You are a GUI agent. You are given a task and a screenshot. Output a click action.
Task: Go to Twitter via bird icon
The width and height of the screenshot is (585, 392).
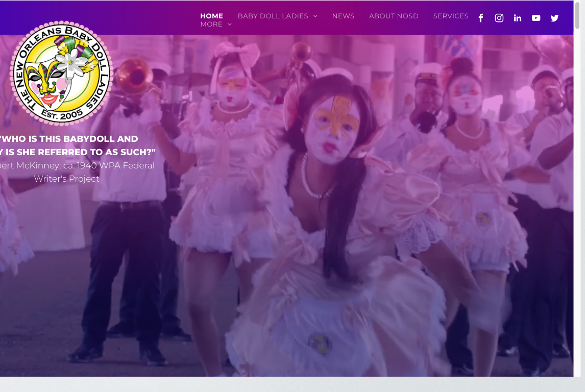pos(554,18)
